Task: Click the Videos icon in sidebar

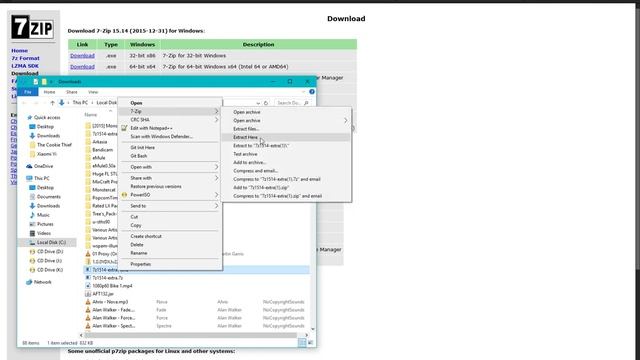Action: (32, 233)
